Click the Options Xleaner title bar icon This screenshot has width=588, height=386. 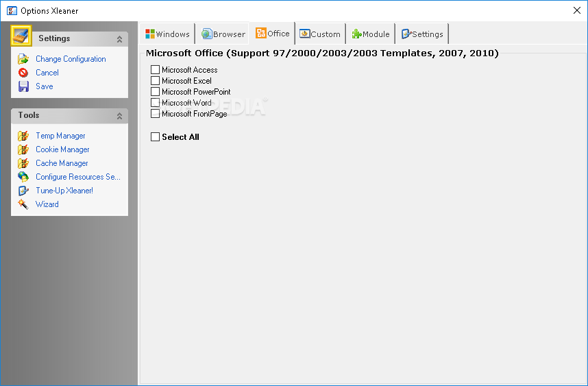coord(12,10)
